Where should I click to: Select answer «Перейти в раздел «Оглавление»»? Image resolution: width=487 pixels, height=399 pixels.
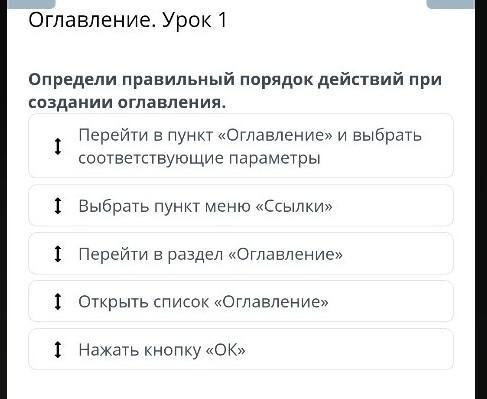click(x=241, y=254)
